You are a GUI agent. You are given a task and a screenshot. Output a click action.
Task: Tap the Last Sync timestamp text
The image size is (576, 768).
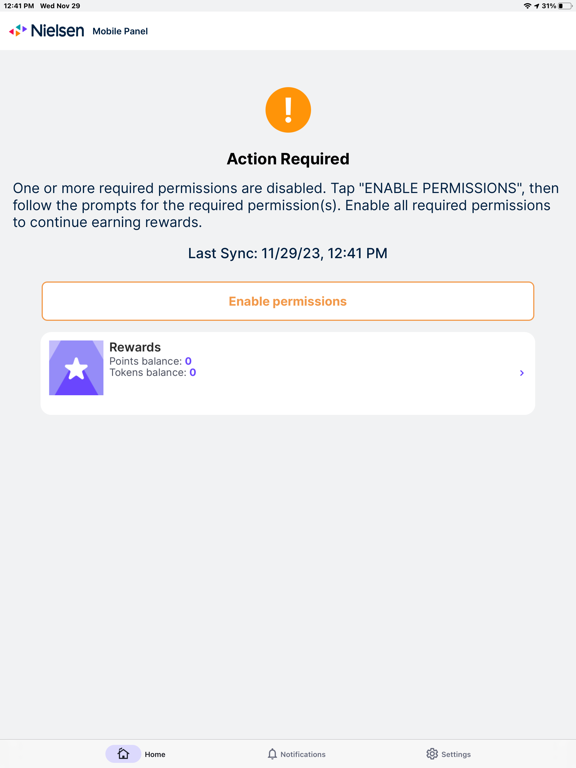288,253
